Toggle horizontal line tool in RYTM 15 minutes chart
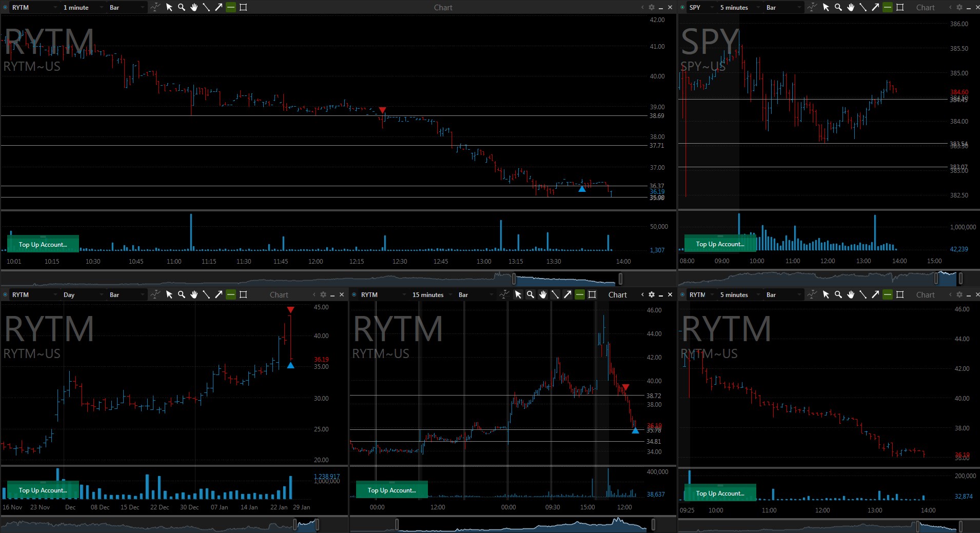Viewport: 980px width, 533px height. click(580, 294)
